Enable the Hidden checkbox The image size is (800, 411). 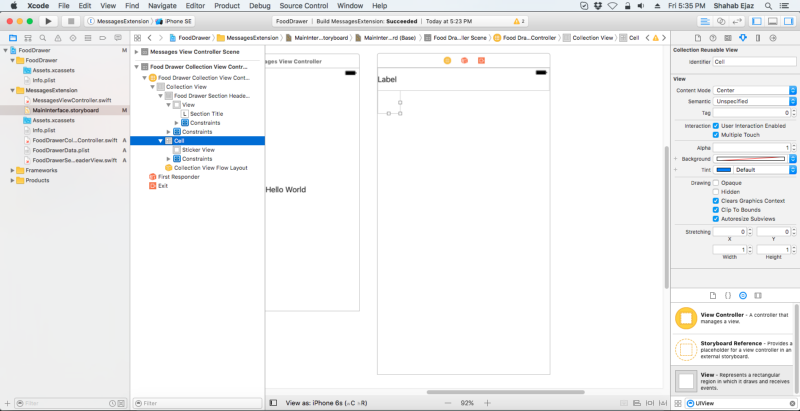click(716, 192)
